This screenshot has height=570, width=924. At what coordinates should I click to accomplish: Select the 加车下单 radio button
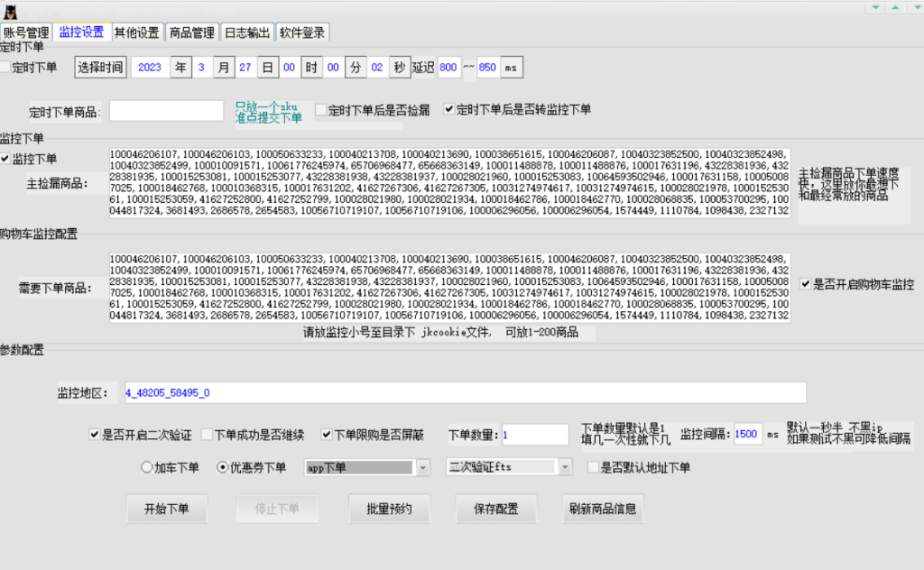coord(147,467)
